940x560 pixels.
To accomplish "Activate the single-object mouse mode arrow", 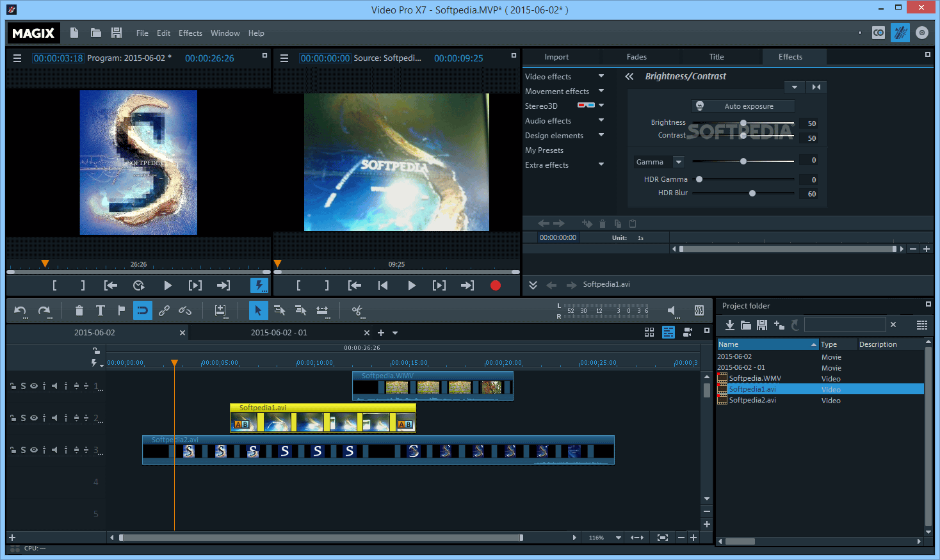I will point(258,311).
